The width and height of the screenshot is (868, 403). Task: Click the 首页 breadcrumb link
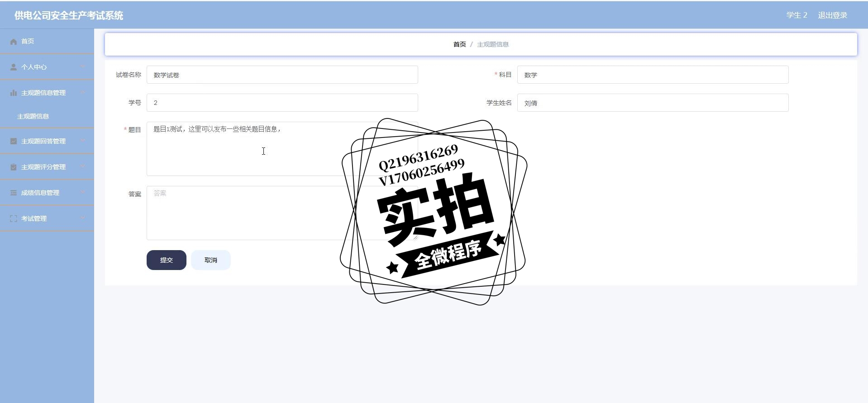[x=459, y=44]
